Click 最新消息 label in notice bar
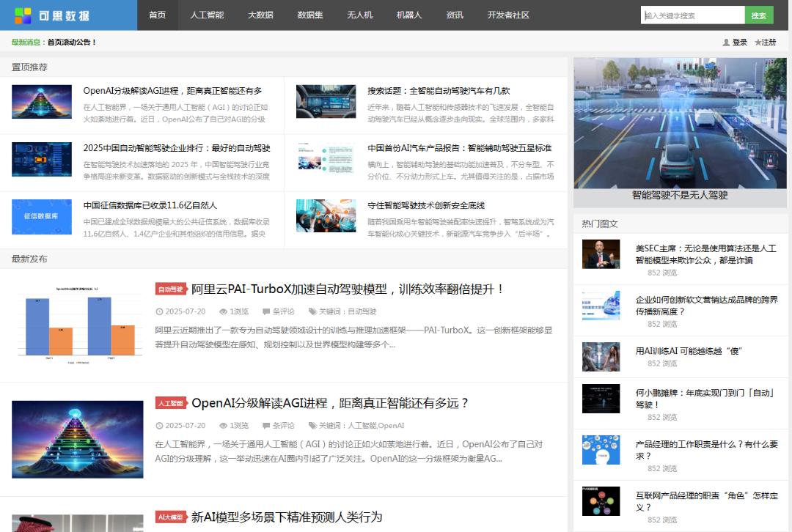Screen dimensions: 792x532 coord(26,43)
